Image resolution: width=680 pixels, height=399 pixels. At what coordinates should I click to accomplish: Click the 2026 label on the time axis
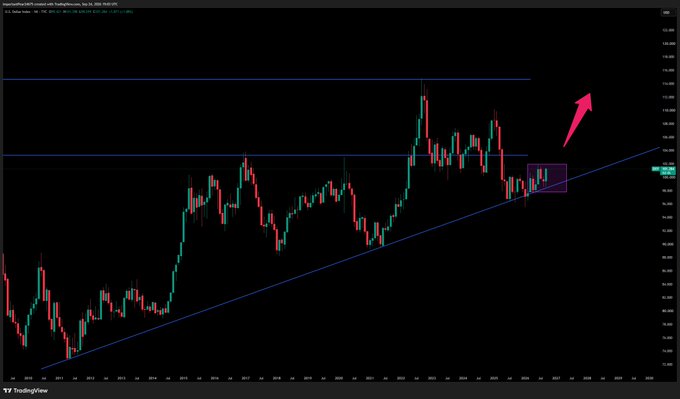click(x=525, y=378)
